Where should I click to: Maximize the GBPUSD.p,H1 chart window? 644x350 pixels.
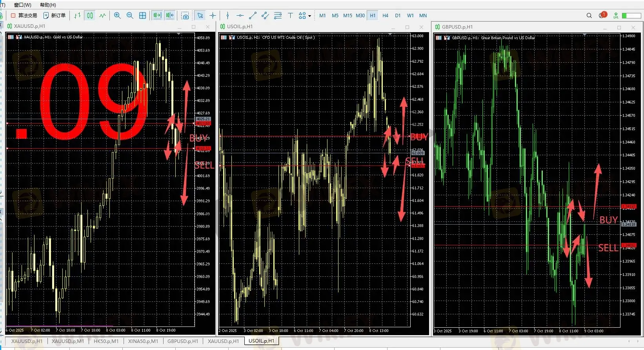coord(619,27)
